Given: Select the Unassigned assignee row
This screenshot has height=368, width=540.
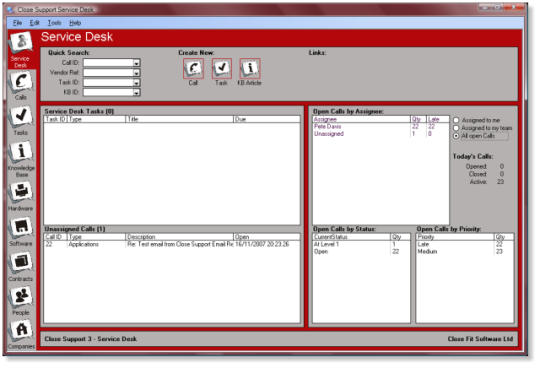Looking at the screenshot, I should pyautogui.click(x=381, y=134).
